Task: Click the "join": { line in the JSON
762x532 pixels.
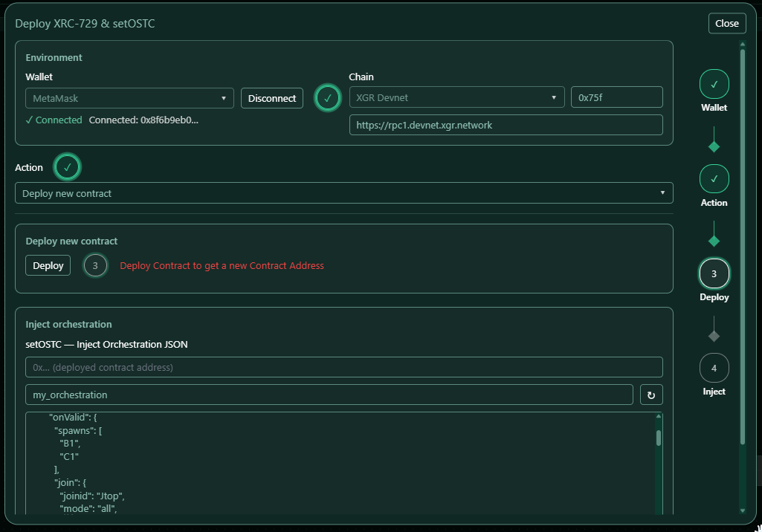Action: (70, 482)
